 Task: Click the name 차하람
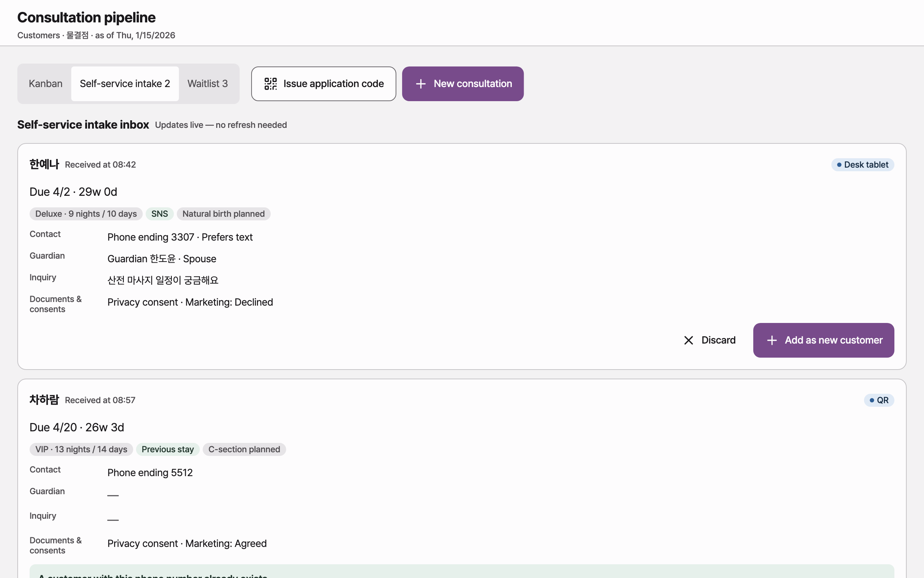pos(44,400)
